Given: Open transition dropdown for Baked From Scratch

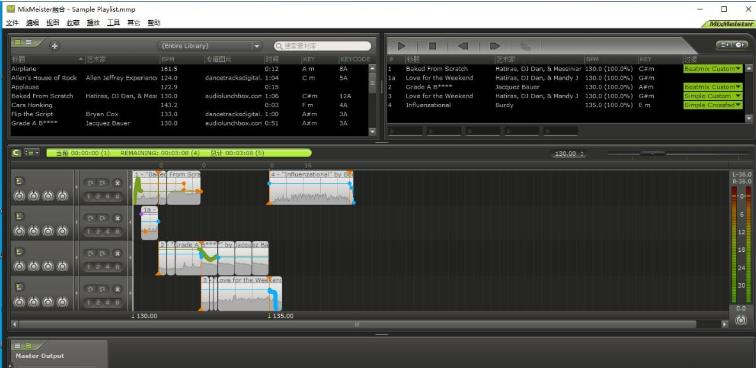Looking at the screenshot, I should pos(713,69).
